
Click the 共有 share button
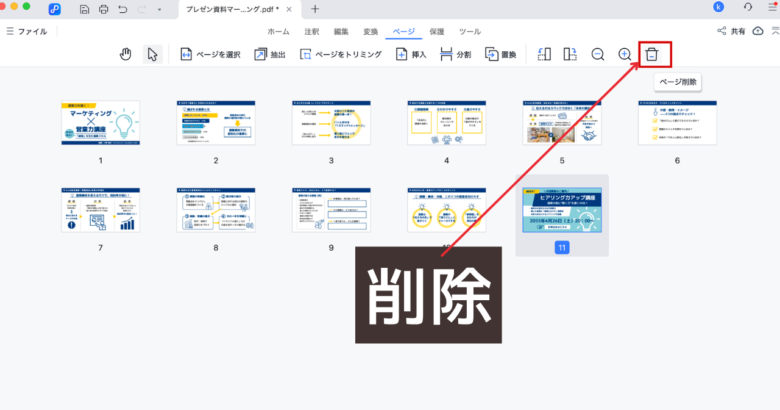coord(731,32)
